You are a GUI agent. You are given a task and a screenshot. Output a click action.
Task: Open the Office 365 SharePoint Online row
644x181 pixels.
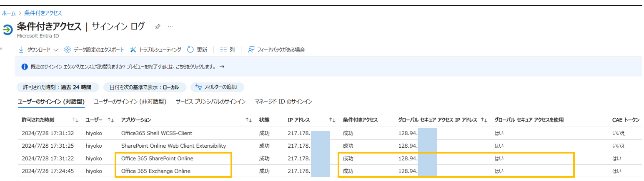(157, 159)
